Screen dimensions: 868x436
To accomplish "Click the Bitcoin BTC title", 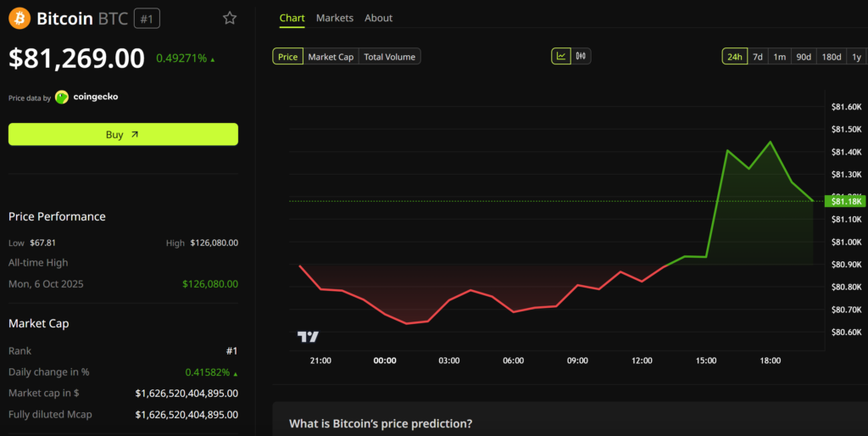I will [x=82, y=19].
